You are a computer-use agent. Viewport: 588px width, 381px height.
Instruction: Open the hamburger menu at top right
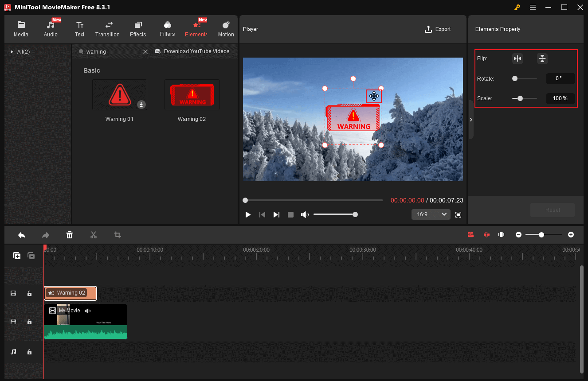(x=533, y=7)
